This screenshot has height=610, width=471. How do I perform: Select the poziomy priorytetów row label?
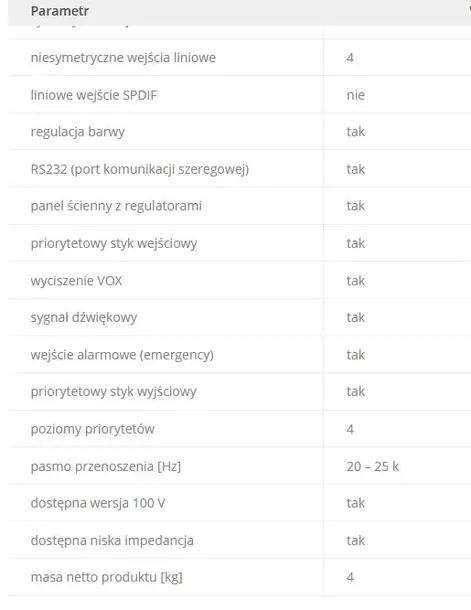(93, 429)
